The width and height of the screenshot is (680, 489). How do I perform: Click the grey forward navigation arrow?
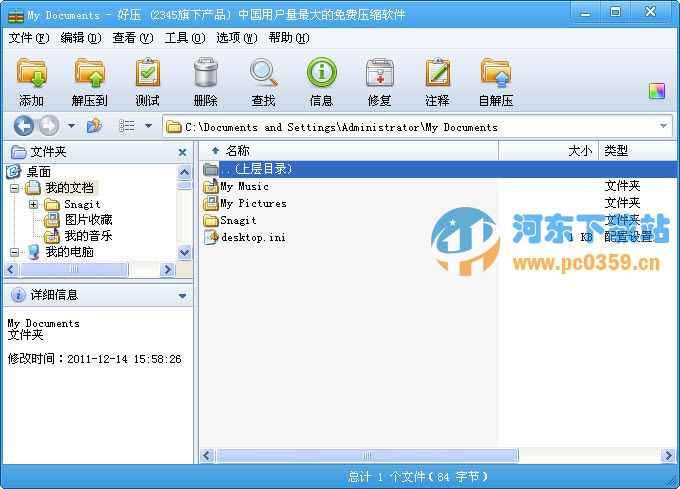[x=49, y=126]
